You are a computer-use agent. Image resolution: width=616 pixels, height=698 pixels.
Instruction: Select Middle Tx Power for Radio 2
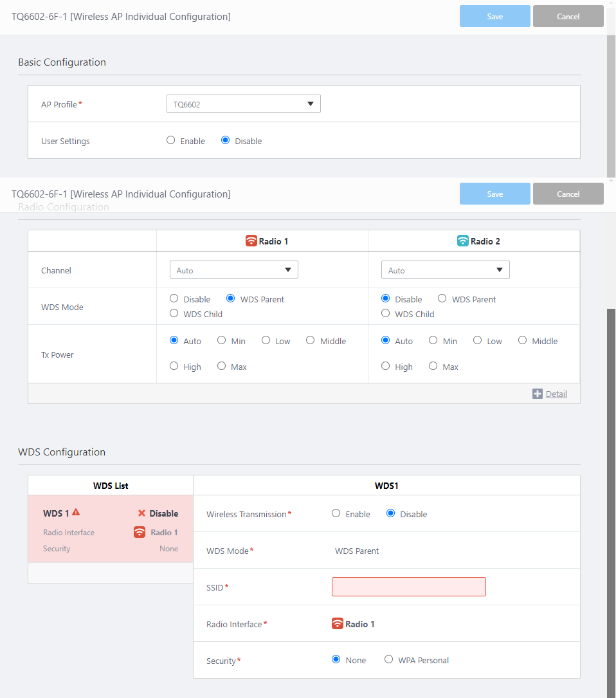click(x=523, y=340)
